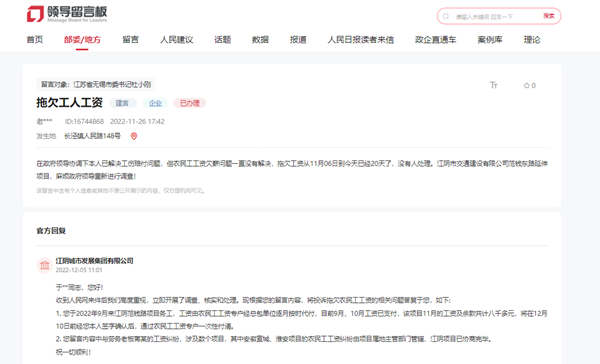Image resolution: width=600 pixels, height=364 pixels.
Task: Click the red location pin icon
Action: 134,136
